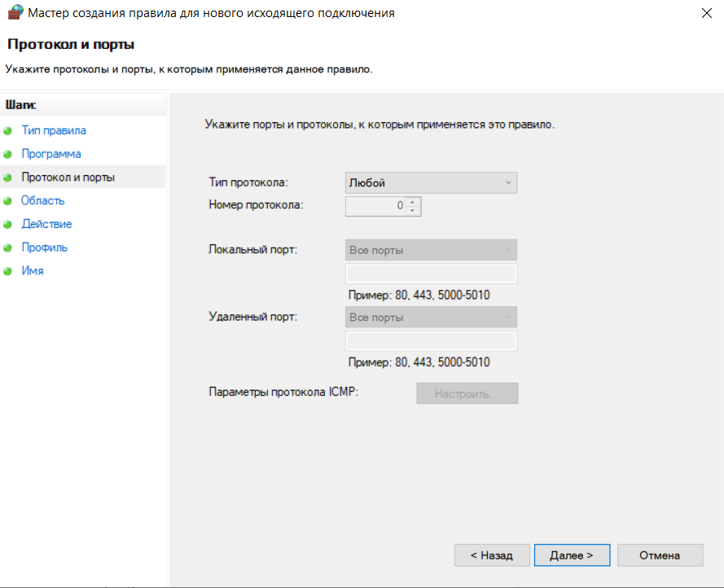The image size is (724, 588).
Task: Expand the Локальный порт dropdown
Action: tap(431, 250)
